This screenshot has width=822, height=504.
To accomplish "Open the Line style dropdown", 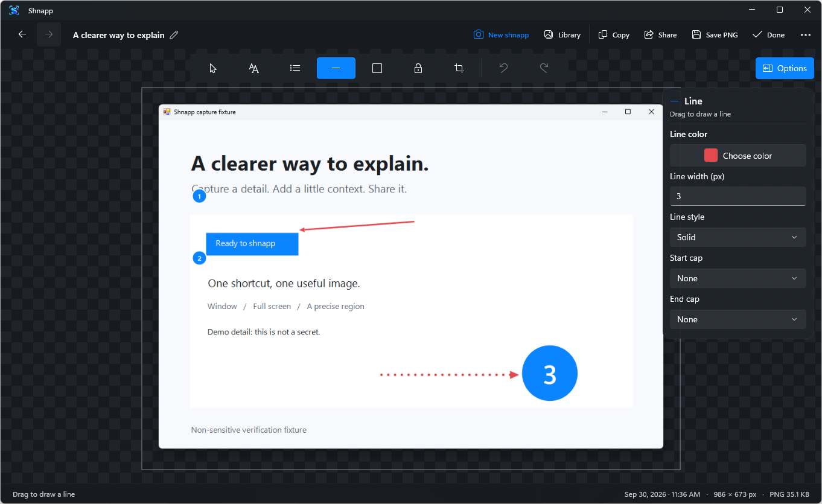I will coord(738,237).
